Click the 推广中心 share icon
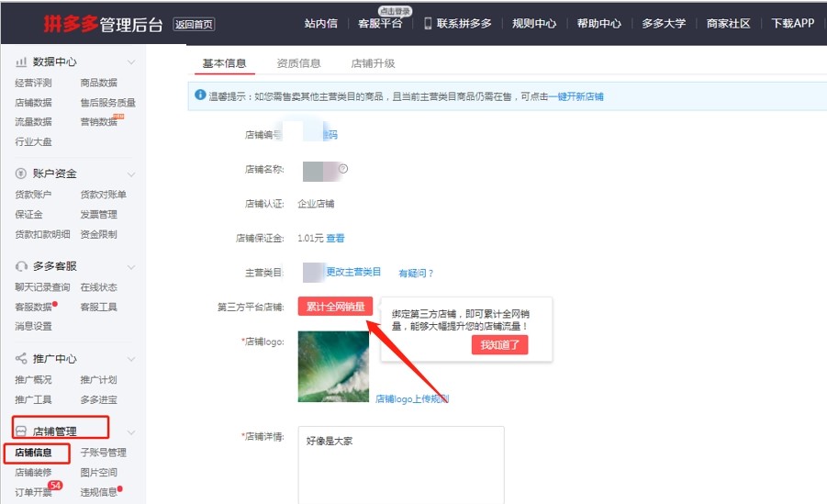This screenshot has width=827, height=504. 21,358
